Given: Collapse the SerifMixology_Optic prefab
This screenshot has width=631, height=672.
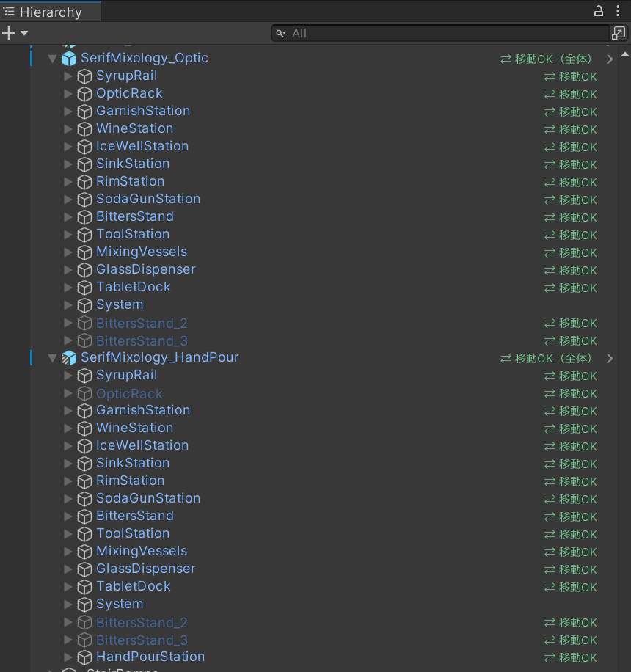Looking at the screenshot, I should coord(52,59).
